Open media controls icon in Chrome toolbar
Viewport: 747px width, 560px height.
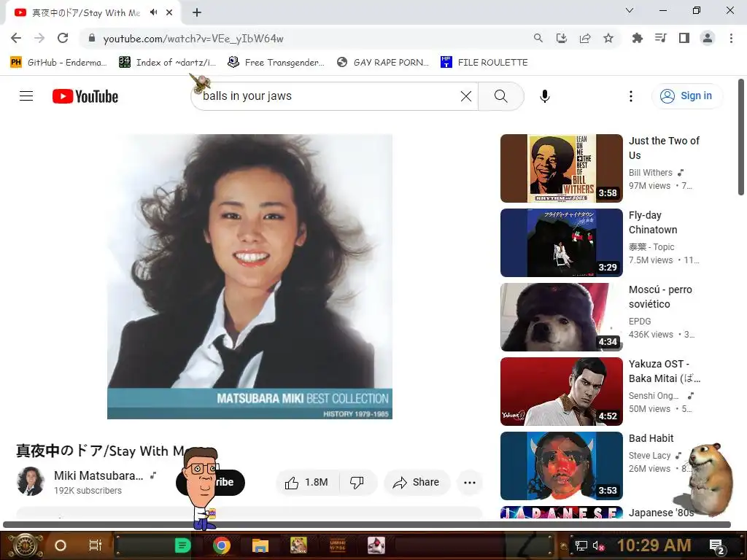(x=660, y=38)
